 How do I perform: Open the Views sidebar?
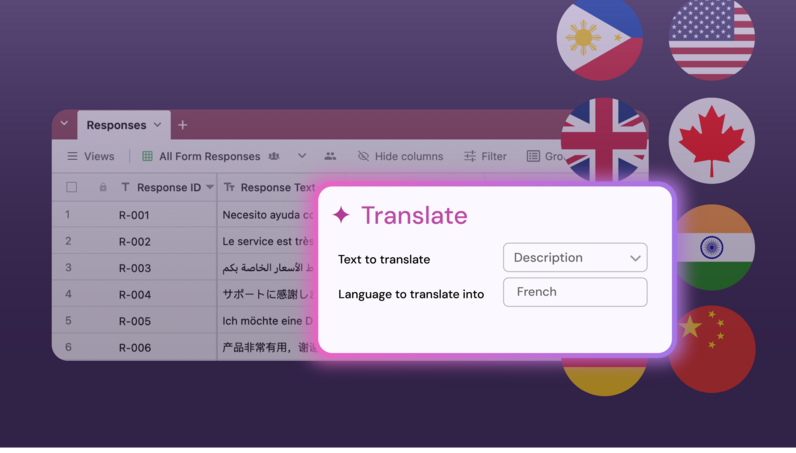click(x=91, y=156)
